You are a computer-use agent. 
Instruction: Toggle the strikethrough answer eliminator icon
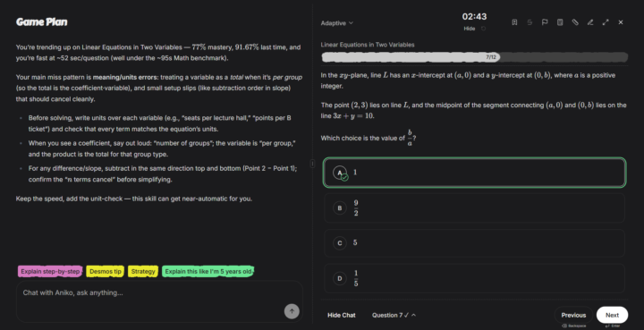click(x=530, y=22)
